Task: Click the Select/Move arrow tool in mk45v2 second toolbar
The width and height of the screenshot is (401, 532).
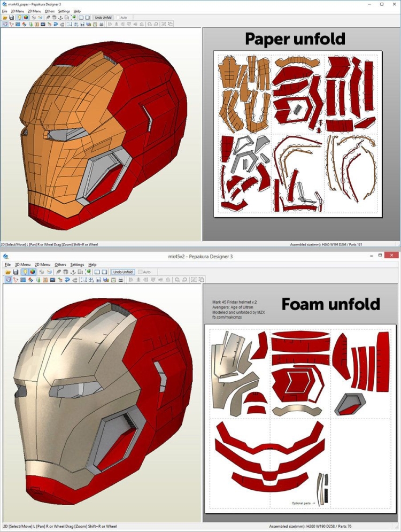Action: (9, 280)
